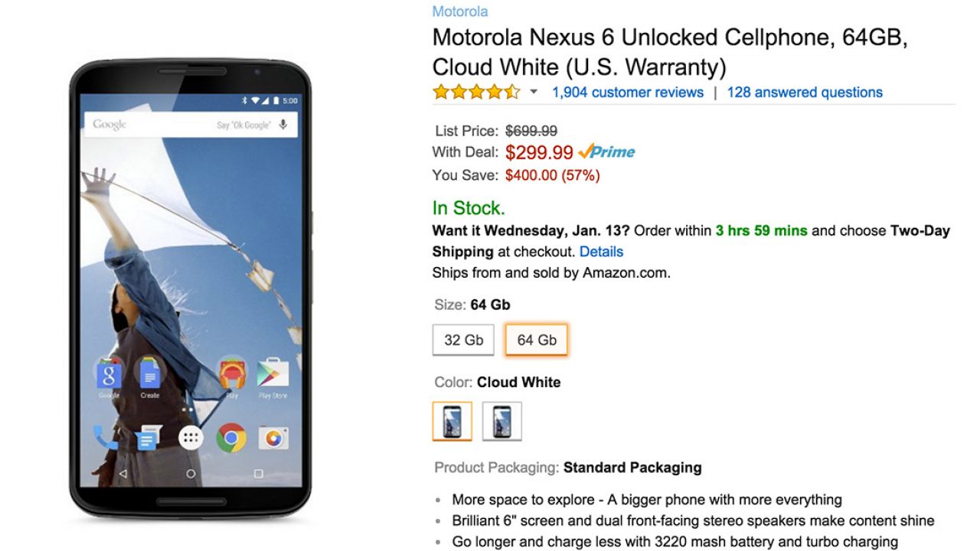This screenshot has height=551, width=980.
Task: Open star rating breakdown dropdown arrow
Action: click(x=534, y=93)
